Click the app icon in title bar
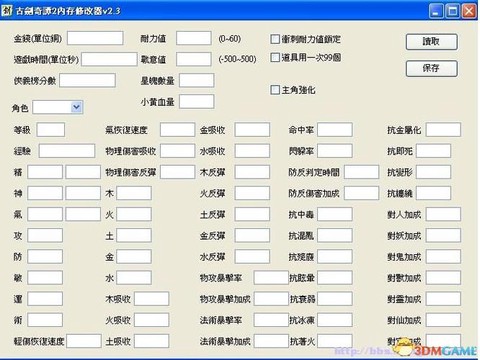The width and height of the screenshot is (480, 360). click(x=6, y=11)
